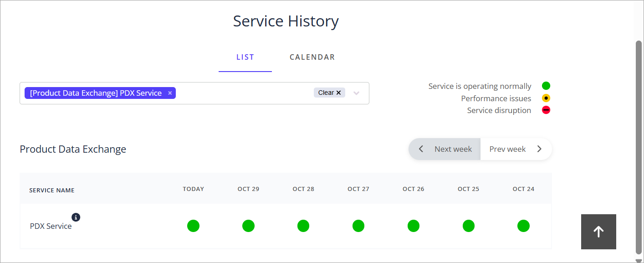Click the Prev week button label
This screenshot has width=644, height=263.
507,149
